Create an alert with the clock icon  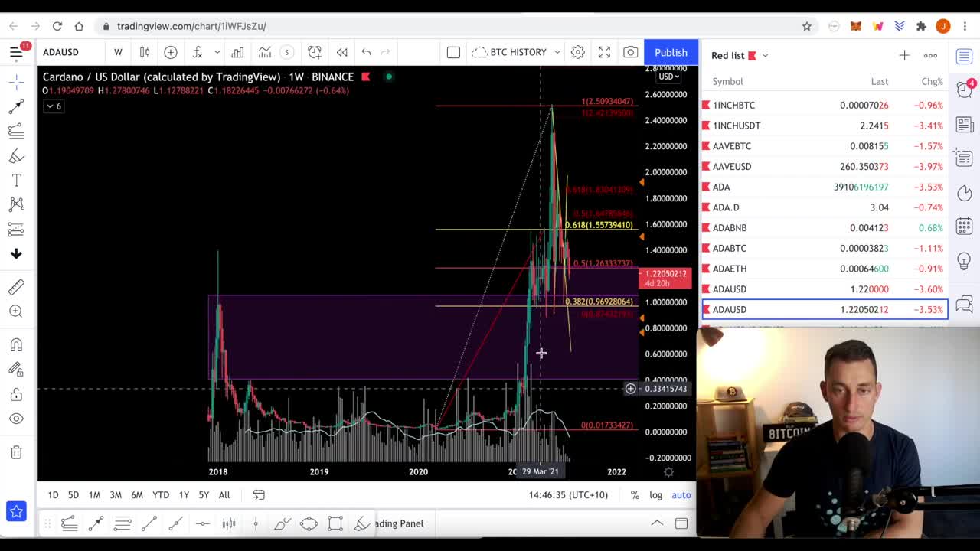coord(315,52)
